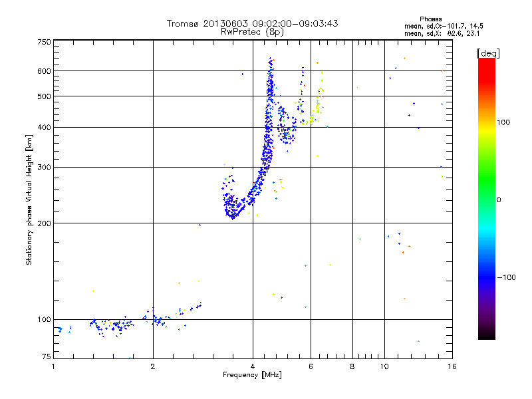Click the y-axis '300' tick label

44,168
